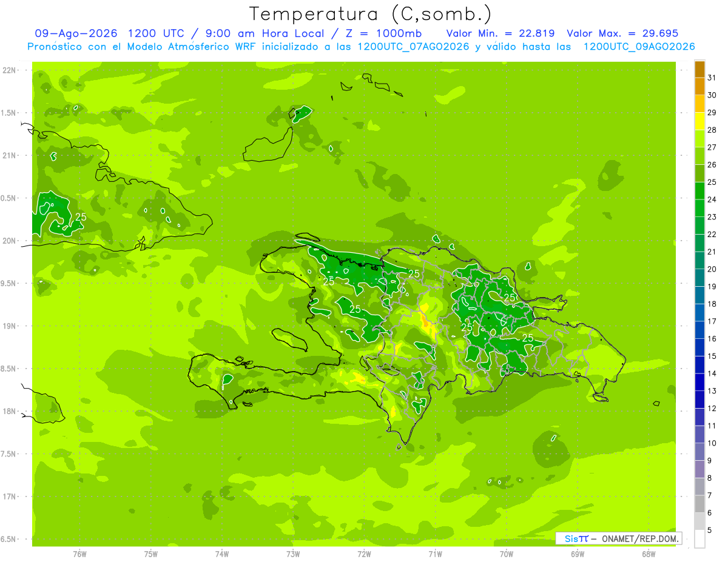728x562 pixels.
Task: Click the purple swatch between legend values 8 and 9
Action: [699, 469]
